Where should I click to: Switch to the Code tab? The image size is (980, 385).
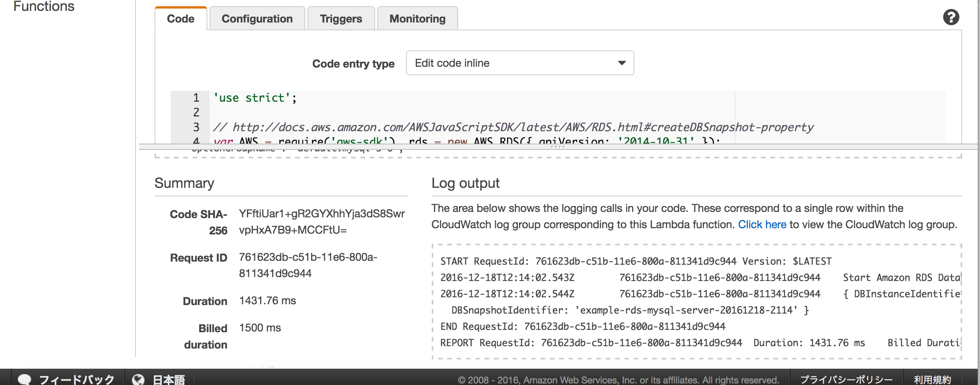click(x=181, y=19)
